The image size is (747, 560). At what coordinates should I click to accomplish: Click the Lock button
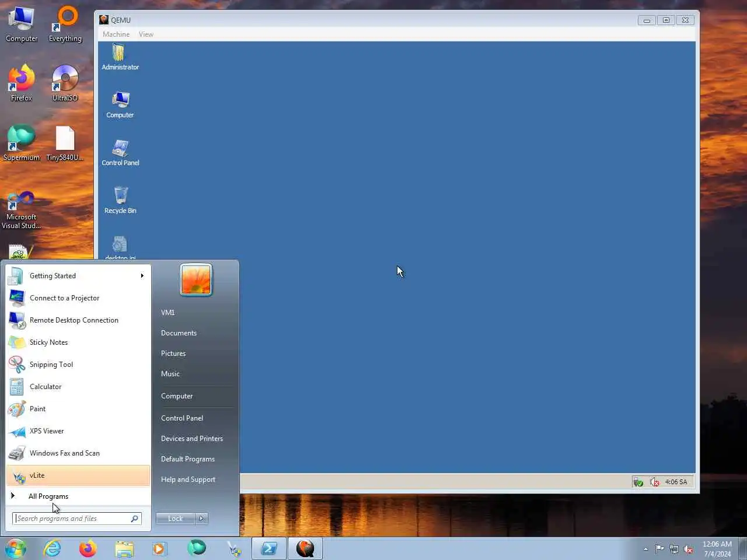(x=175, y=519)
